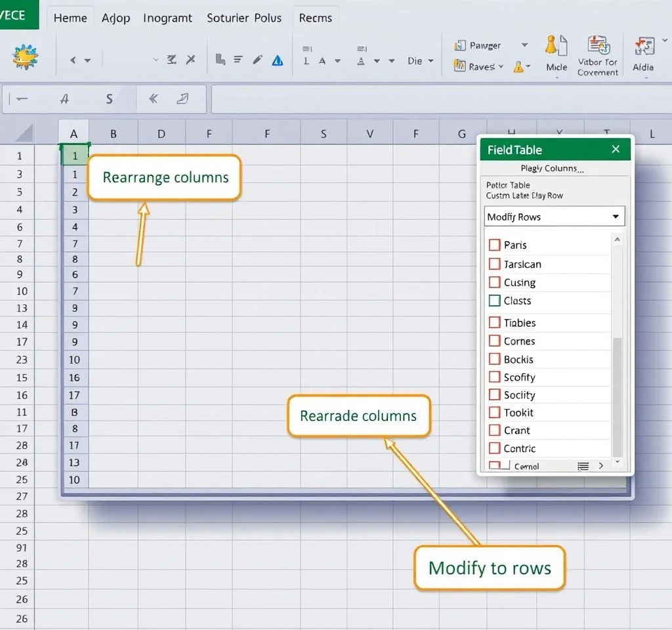
Task: Click the Pawger chart icon
Action: point(460,45)
